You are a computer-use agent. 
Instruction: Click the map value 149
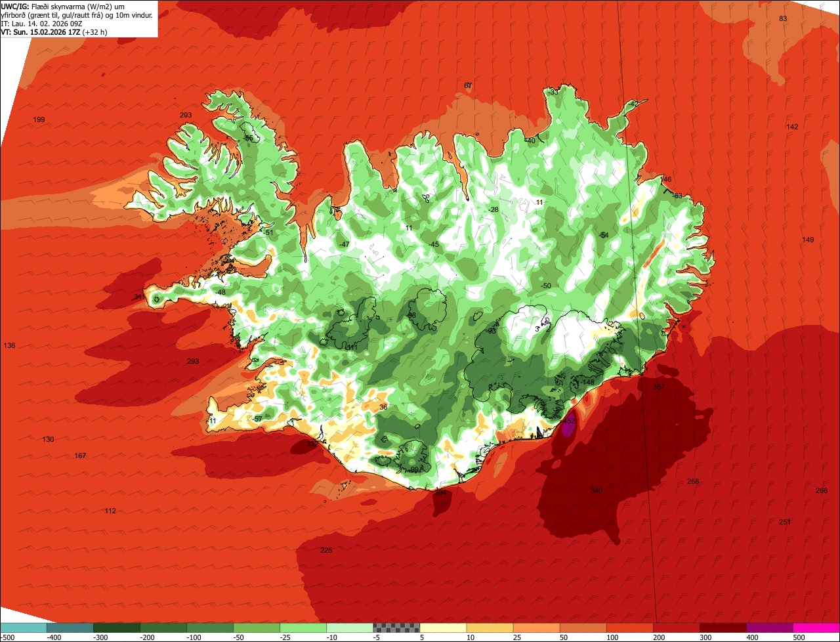808,240
